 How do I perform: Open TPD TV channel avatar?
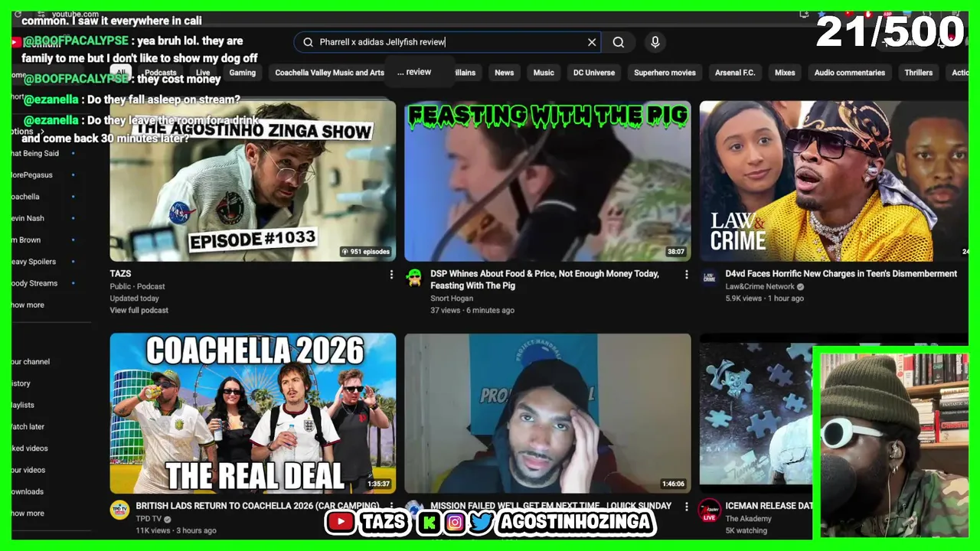[x=119, y=510]
